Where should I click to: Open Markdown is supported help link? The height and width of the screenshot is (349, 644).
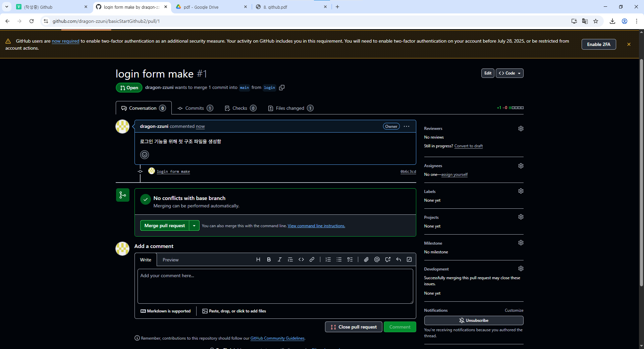pyautogui.click(x=165, y=311)
